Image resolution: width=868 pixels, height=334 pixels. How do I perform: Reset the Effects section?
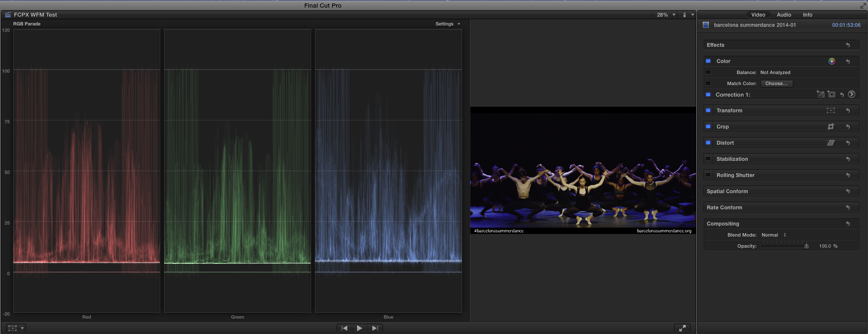(848, 45)
